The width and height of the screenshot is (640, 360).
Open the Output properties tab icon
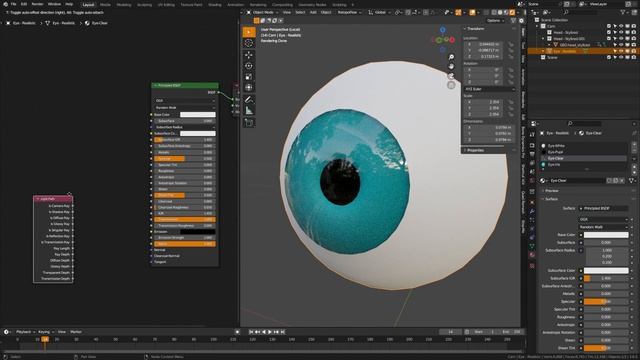coord(532,154)
